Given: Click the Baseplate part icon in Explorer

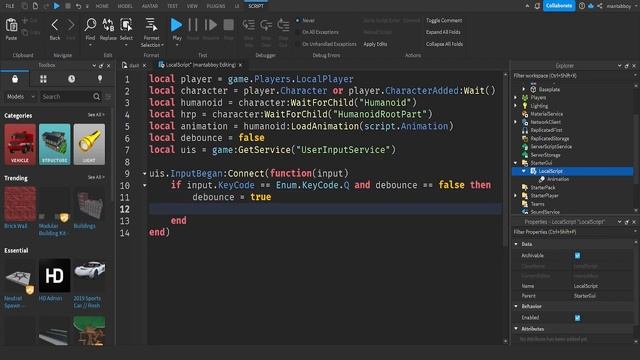Looking at the screenshot, I should tap(533, 89).
